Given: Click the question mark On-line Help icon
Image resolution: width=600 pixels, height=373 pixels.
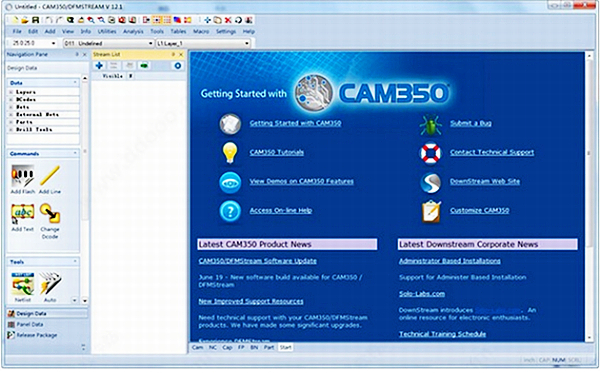Looking at the screenshot, I should (x=230, y=211).
